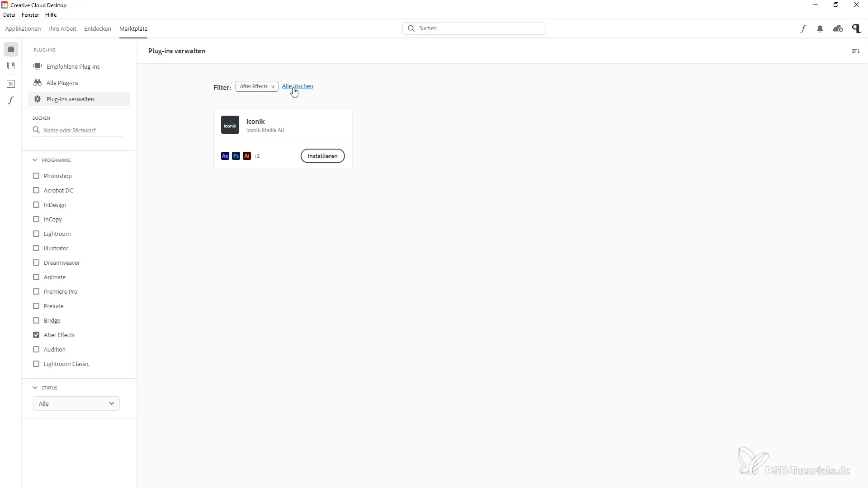This screenshot has height=488, width=868.
Task: Open the Datei menu
Action: (x=9, y=15)
